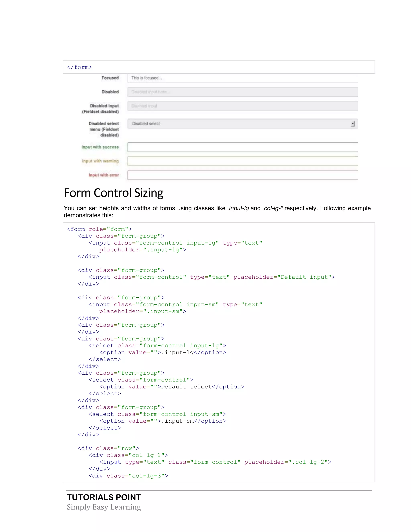
Task: Click the Disabled input field
Action: pyautogui.click(x=242, y=92)
